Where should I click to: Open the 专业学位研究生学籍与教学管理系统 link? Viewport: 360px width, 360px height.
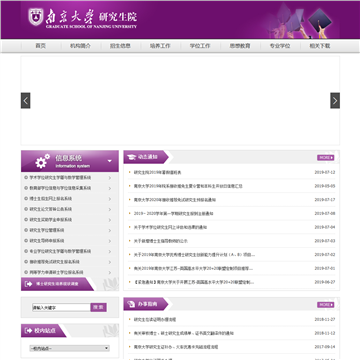[x=60, y=251]
